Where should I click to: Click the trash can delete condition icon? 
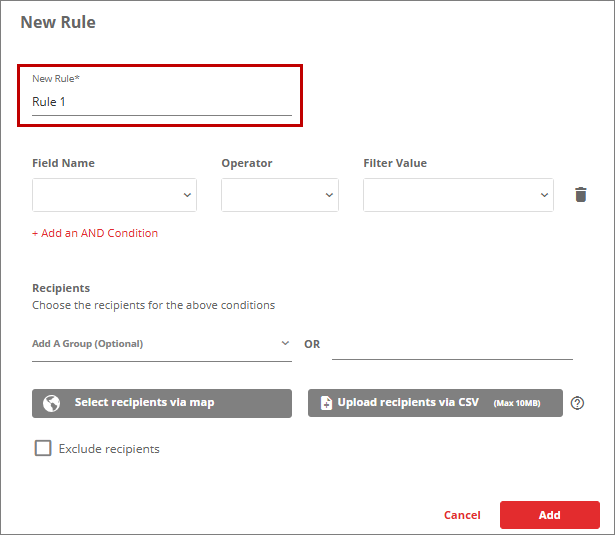pyautogui.click(x=580, y=195)
